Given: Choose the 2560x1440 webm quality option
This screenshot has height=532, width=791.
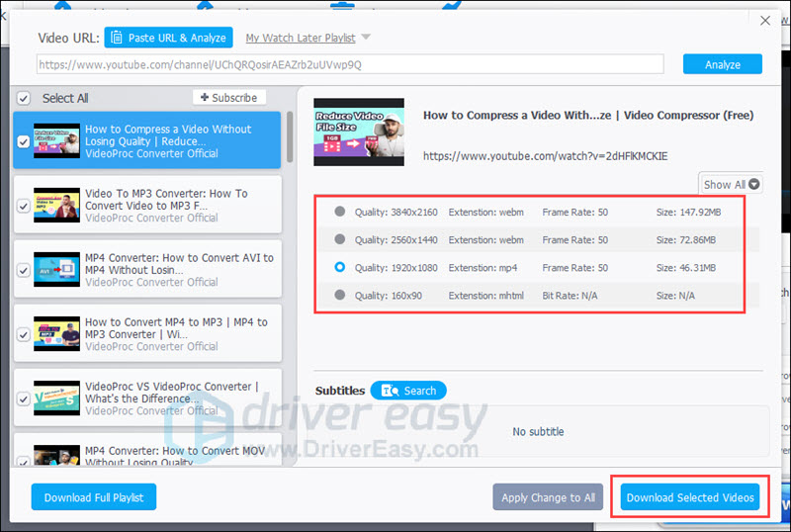Looking at the screenshot, I should tap(339, 239).
